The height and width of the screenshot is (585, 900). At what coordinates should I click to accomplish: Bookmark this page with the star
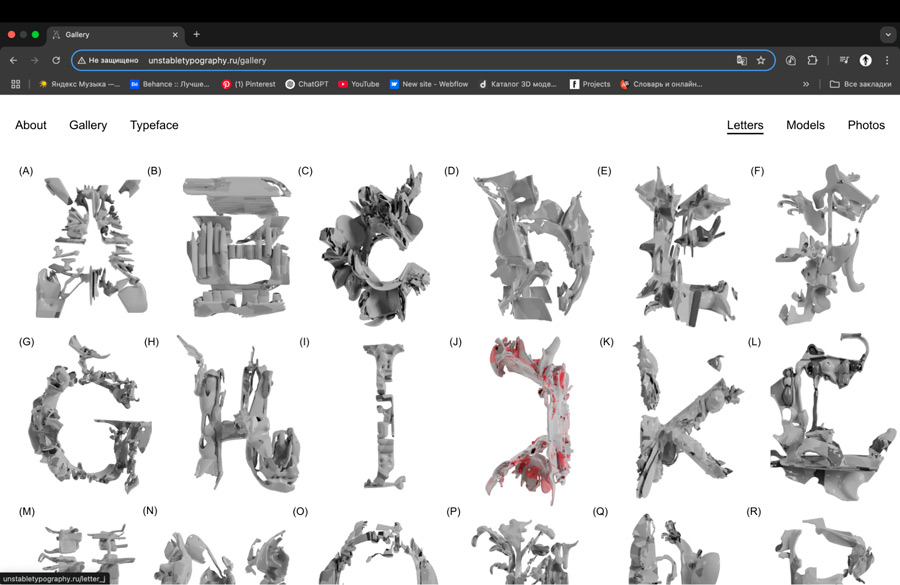pyautogui.click(x=761, y=60)
